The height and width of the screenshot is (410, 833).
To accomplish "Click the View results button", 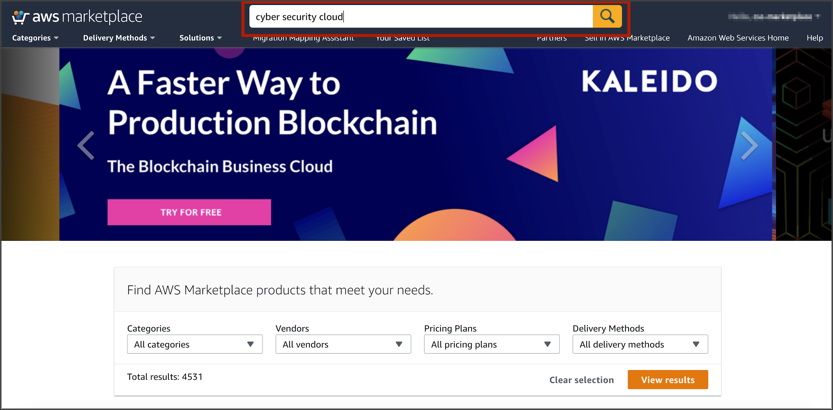I will 667,380.
